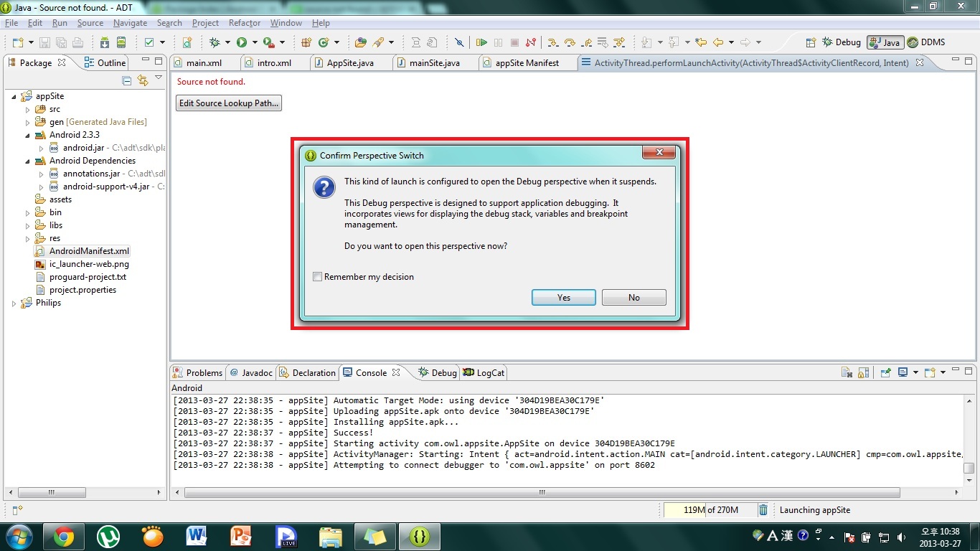This screenshot has width=980, height=551.
Task: Open the Problems tab
Action: pos(198,372)
